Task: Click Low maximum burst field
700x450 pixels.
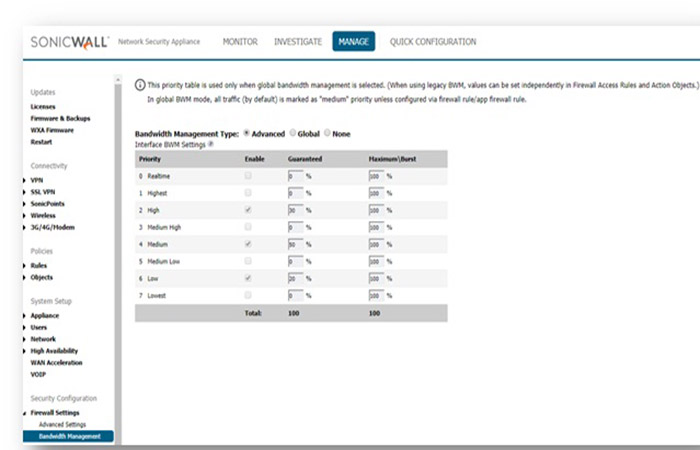Action: pyautogui.click(x=376, y=278)
